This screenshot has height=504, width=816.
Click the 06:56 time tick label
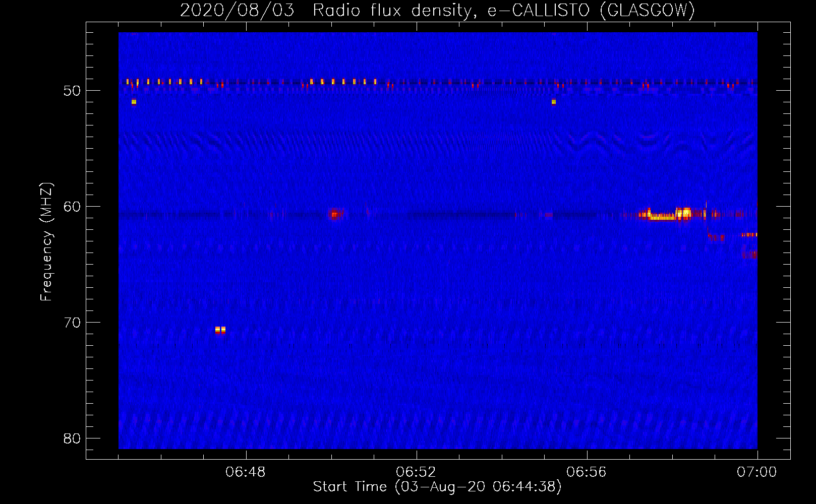click(x=587, y=472)
